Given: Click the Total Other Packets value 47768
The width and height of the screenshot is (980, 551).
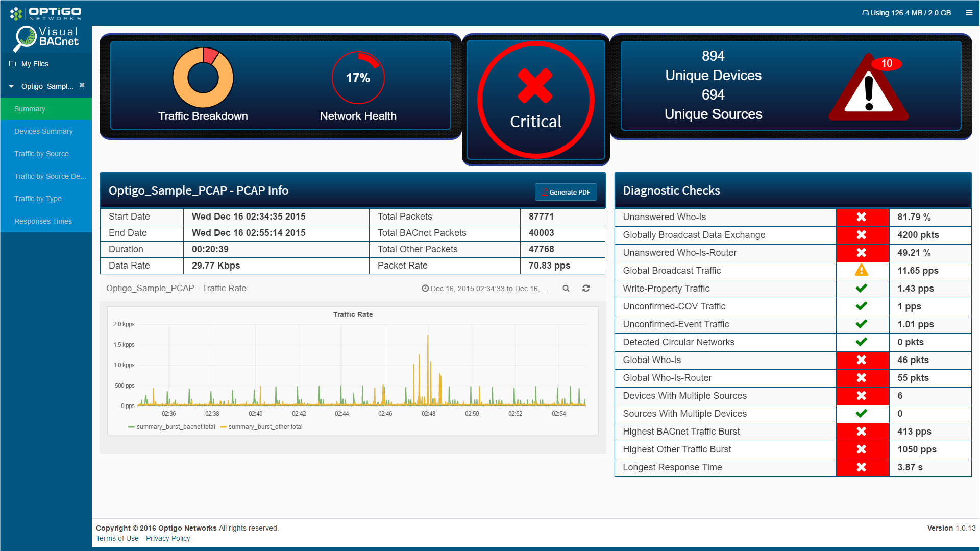Looking at the screenshot, I should click(541, 249).
